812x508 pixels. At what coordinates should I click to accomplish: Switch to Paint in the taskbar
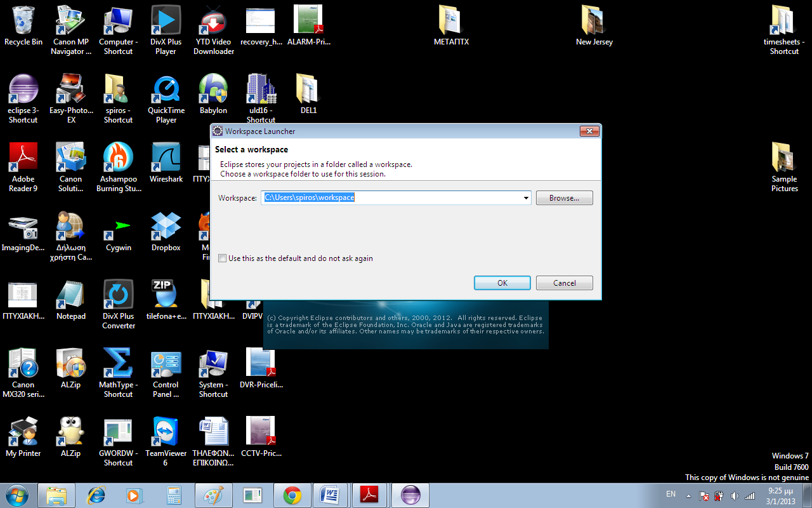(x=213, y=495)
